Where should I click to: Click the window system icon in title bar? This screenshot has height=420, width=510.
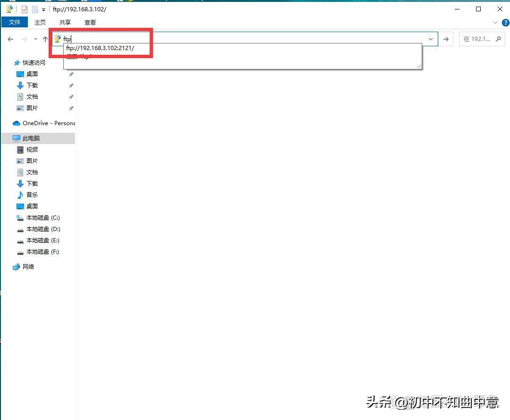pyautogui.click(x=9, y=9)
